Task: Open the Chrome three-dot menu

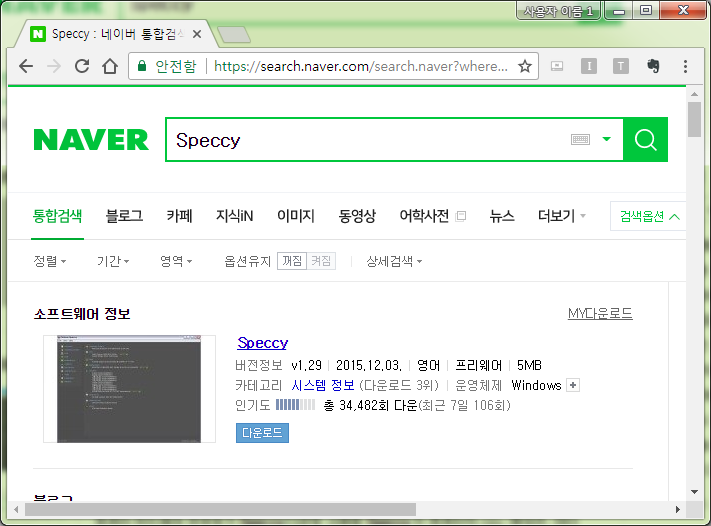Action: [685, 66]
